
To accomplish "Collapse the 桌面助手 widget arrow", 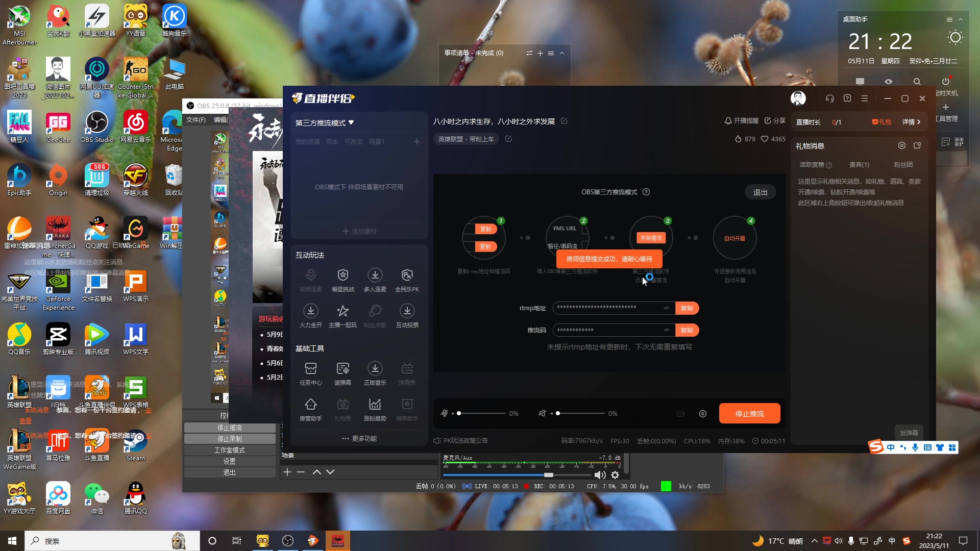I will coord(961,19).
